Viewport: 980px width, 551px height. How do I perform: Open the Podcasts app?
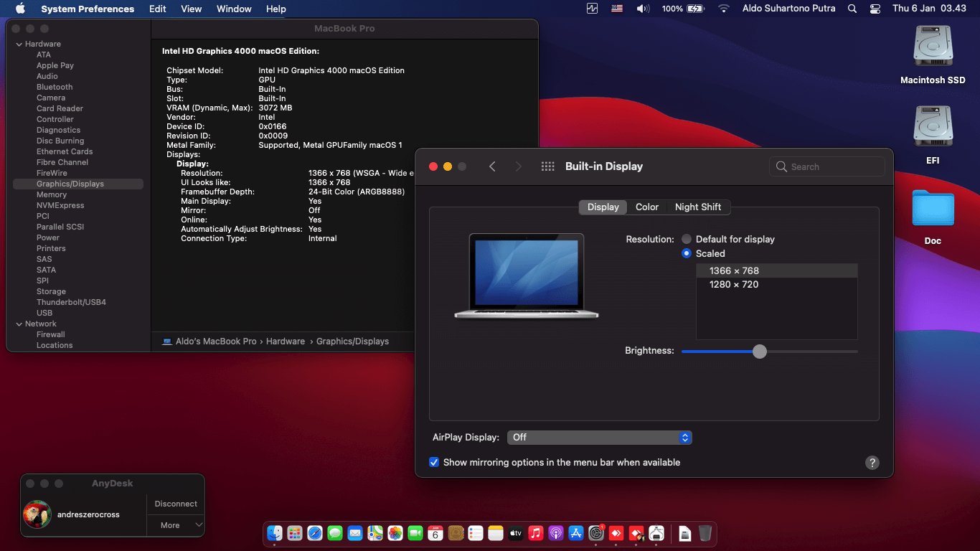click(555, 533)
